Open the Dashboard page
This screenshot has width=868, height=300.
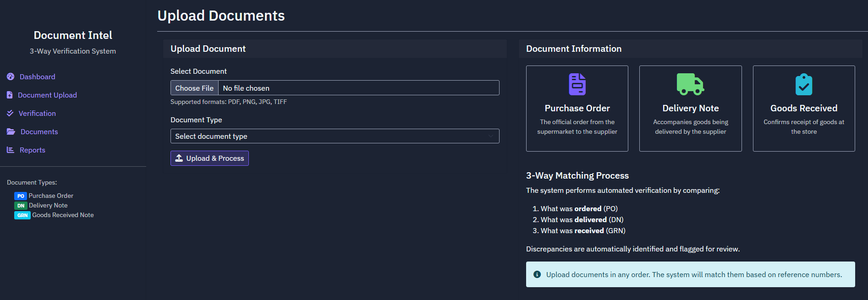click(x=37, y=76)
